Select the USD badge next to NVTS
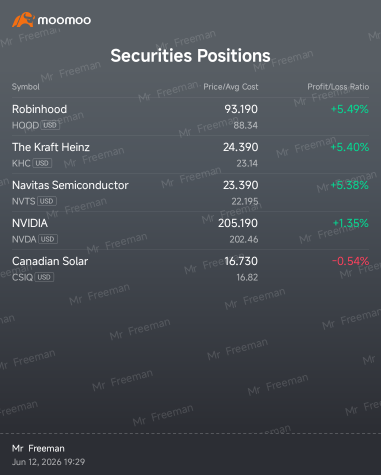Viewport: 381px width, 475px height. click(47, 201)
